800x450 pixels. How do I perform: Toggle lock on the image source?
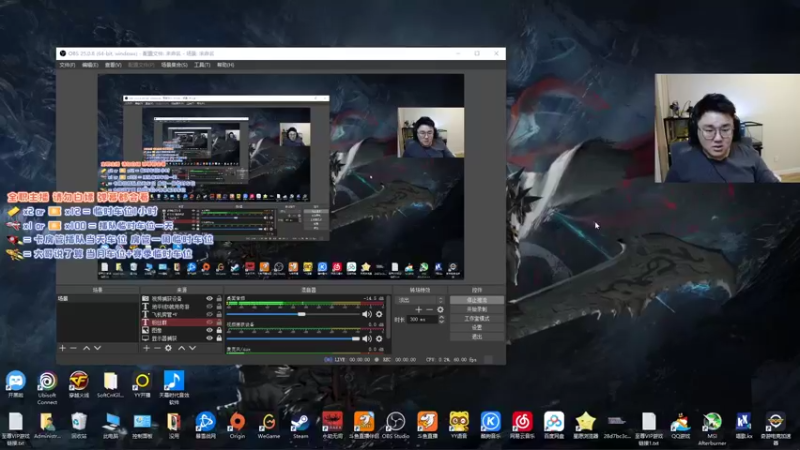219,330
